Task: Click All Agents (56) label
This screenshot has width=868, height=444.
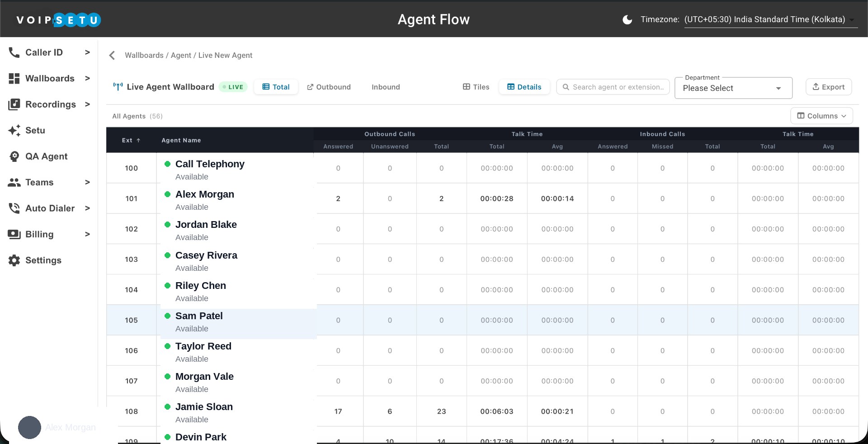Action: click(x=137, y=116)
